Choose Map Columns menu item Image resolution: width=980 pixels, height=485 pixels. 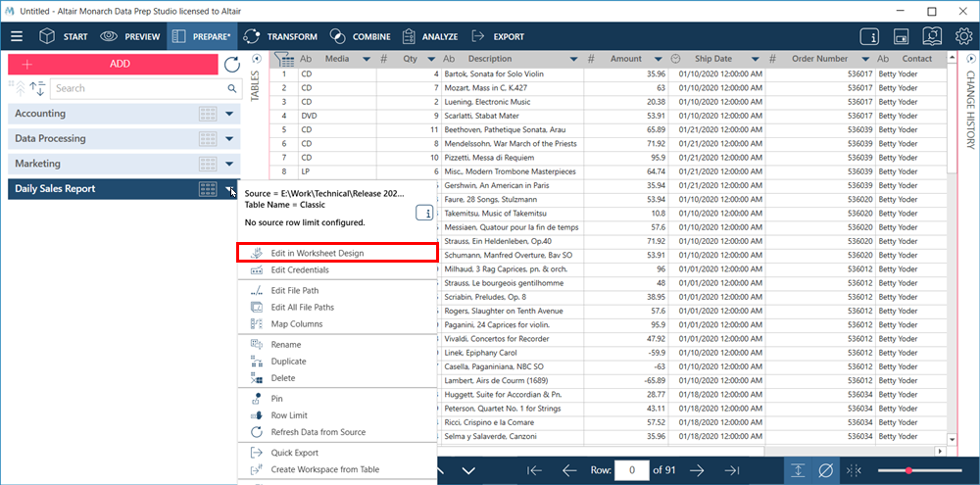pyautogui.click(x=337, y=323)
